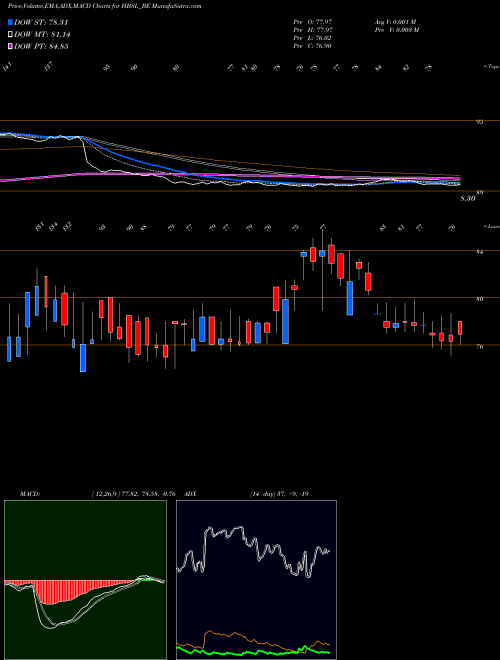Click the magenta DOW PT legend swatch

(10, 46)
